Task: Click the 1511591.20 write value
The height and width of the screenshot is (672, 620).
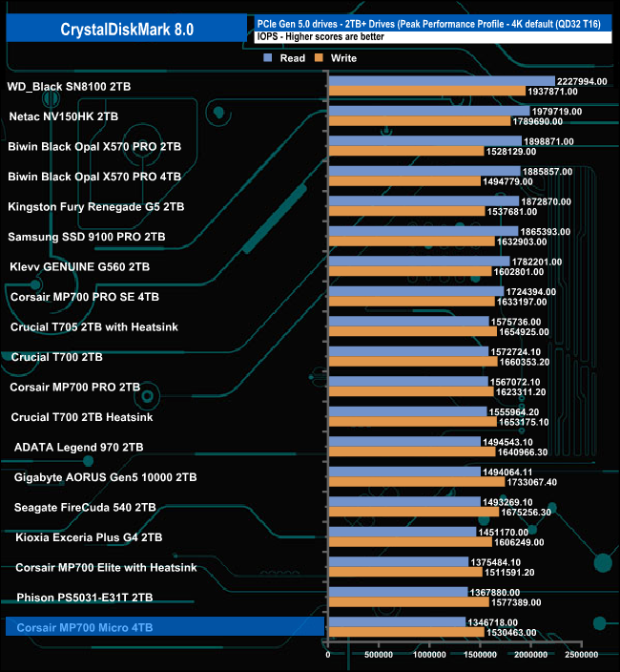Action: tap(509, 572)
